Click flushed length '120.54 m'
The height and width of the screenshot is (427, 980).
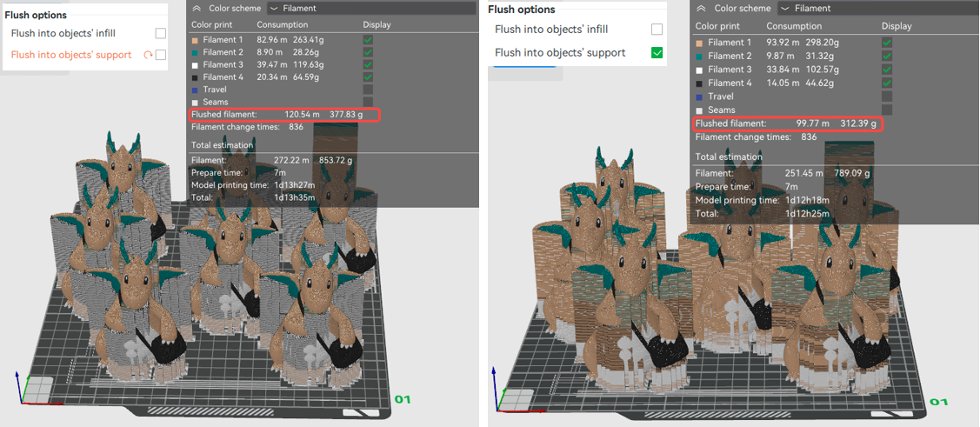click(303, 115)
